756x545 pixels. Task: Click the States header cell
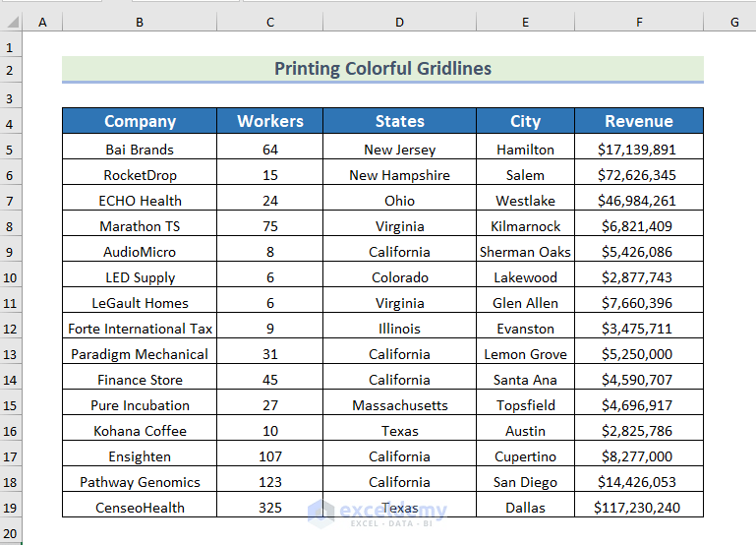pyautogui.click(x=400, y=121)
